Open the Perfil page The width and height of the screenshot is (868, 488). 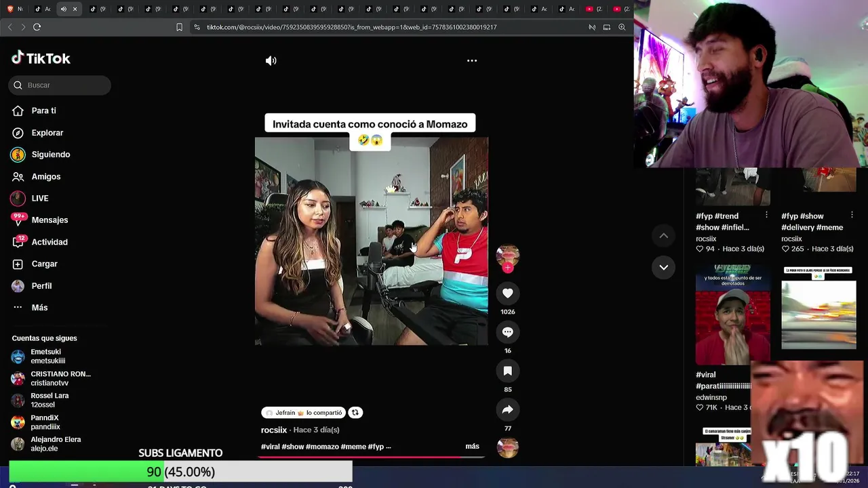click(x=41, y=285)
